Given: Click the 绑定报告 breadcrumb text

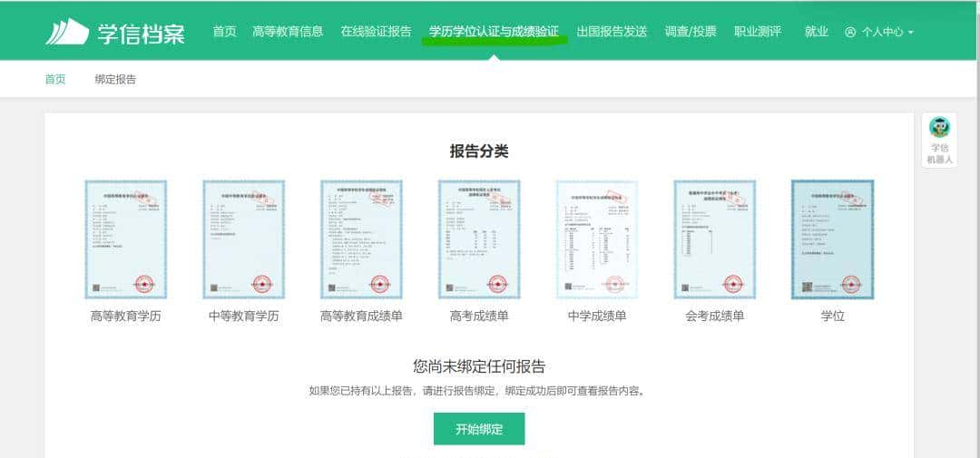Looking at the screenshot, I should point(115,79).
